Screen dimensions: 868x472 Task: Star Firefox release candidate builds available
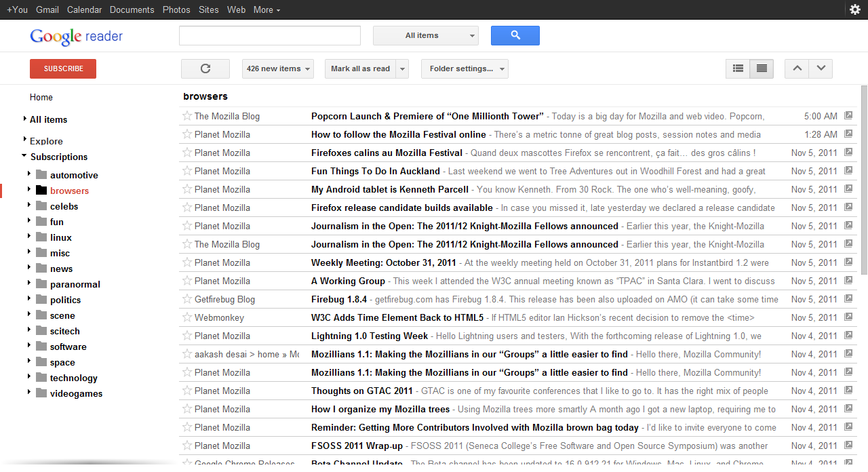coord(187,208)
